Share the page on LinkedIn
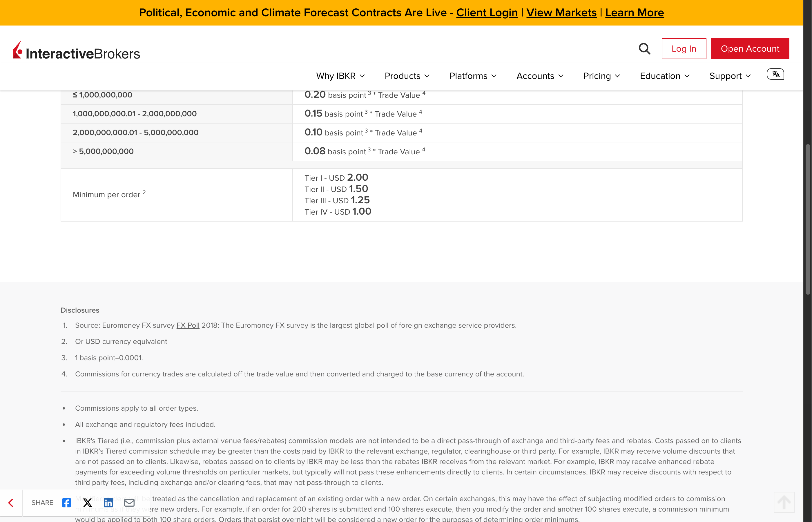 [x=108, y=503]
